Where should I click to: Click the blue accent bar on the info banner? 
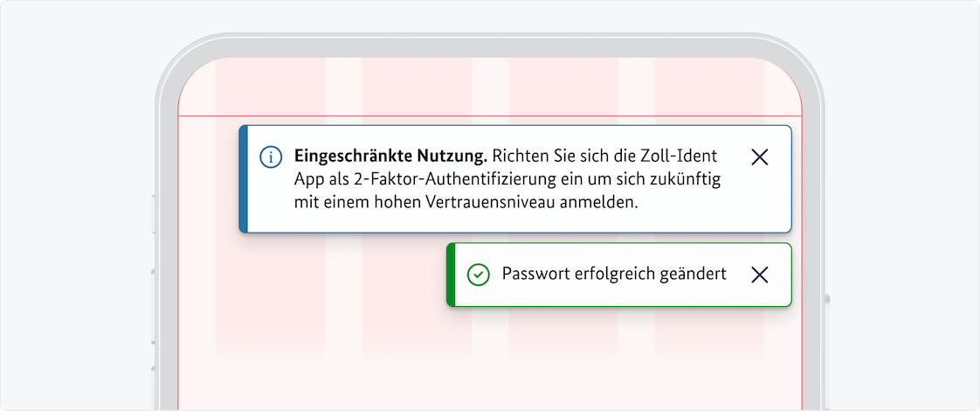coord(244,178)
